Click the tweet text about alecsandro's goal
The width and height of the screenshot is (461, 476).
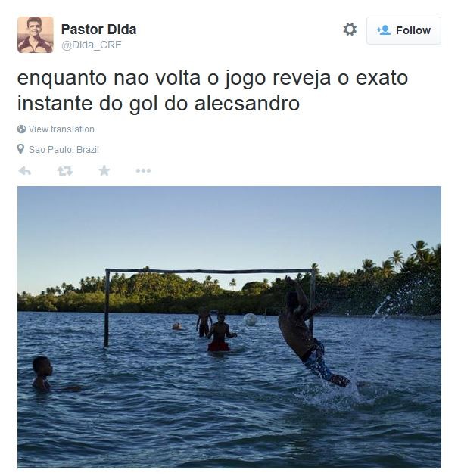coord(213,91)
